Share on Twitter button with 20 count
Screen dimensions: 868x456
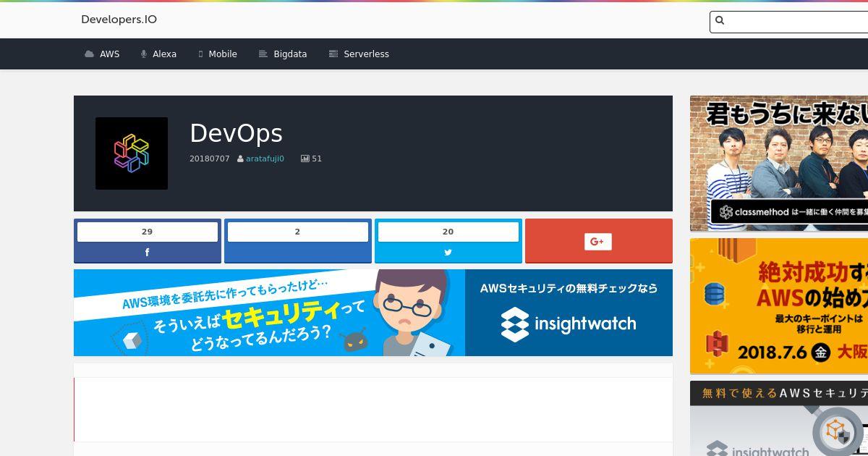click(x=448, y=240)
